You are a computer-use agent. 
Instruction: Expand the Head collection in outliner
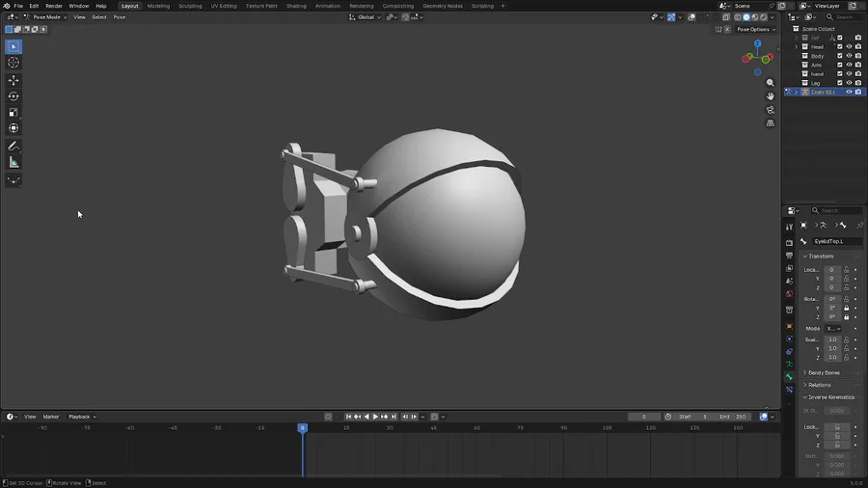[x=797, y=46]
